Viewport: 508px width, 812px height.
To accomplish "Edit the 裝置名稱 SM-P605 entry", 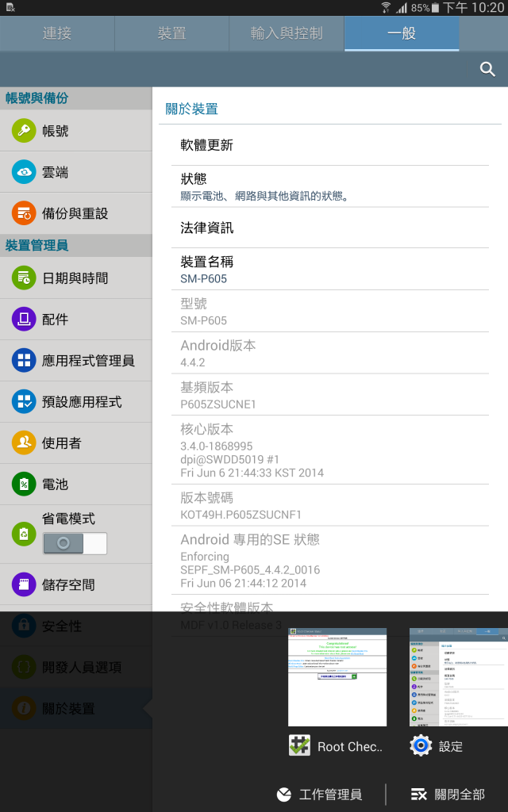I will tap(330, 270).
